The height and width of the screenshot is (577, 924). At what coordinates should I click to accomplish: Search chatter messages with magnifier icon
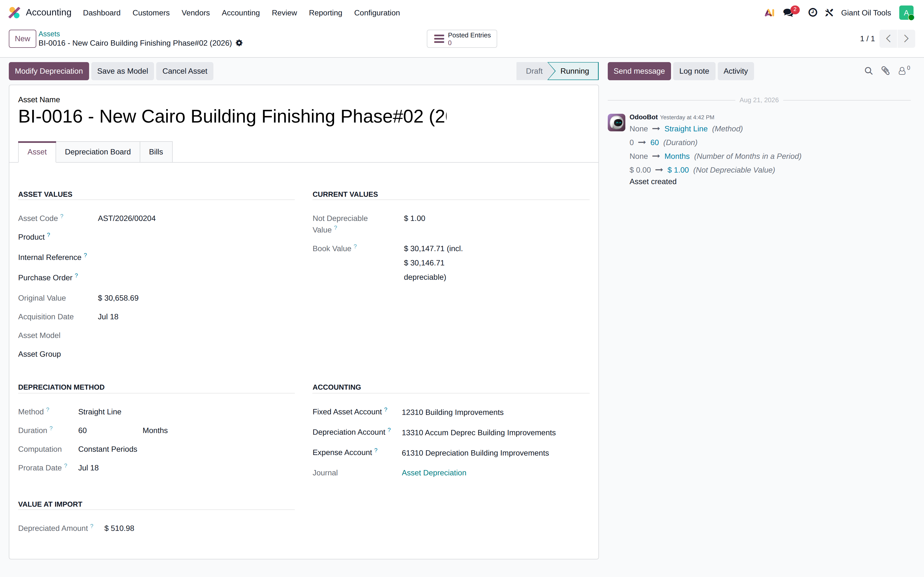(x=869, y=71)
